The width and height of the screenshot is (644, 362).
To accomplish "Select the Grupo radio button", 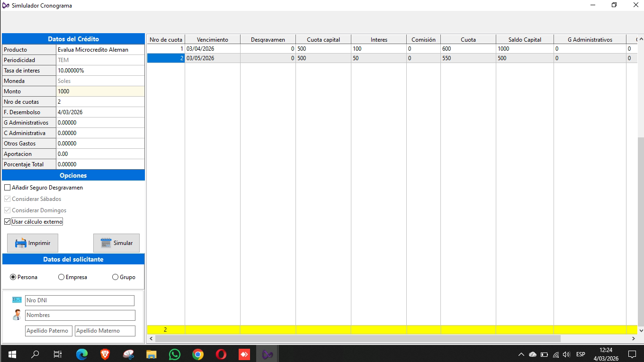I will (115, 277).
